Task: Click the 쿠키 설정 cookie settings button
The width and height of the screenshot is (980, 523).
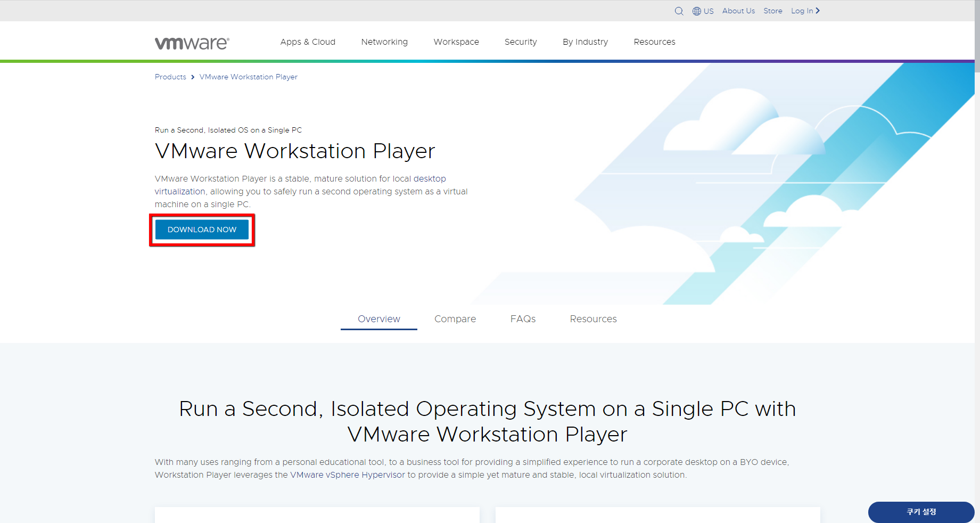Action: (921, 512)
